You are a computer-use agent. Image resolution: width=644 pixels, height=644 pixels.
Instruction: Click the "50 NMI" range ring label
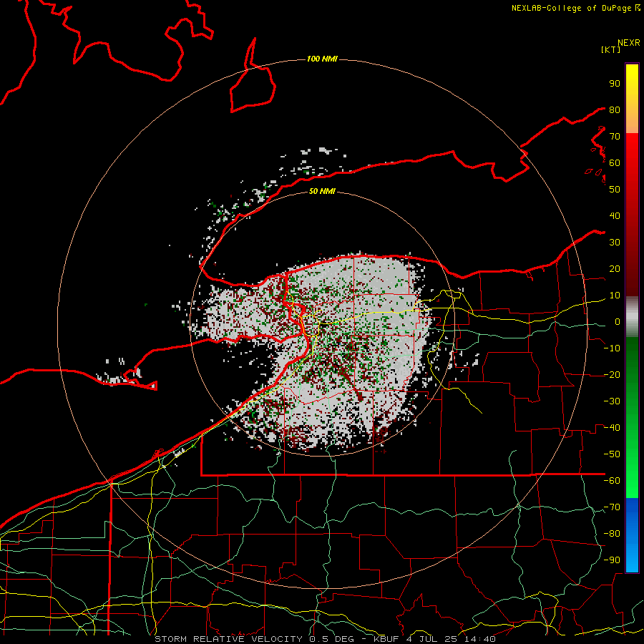322,191
